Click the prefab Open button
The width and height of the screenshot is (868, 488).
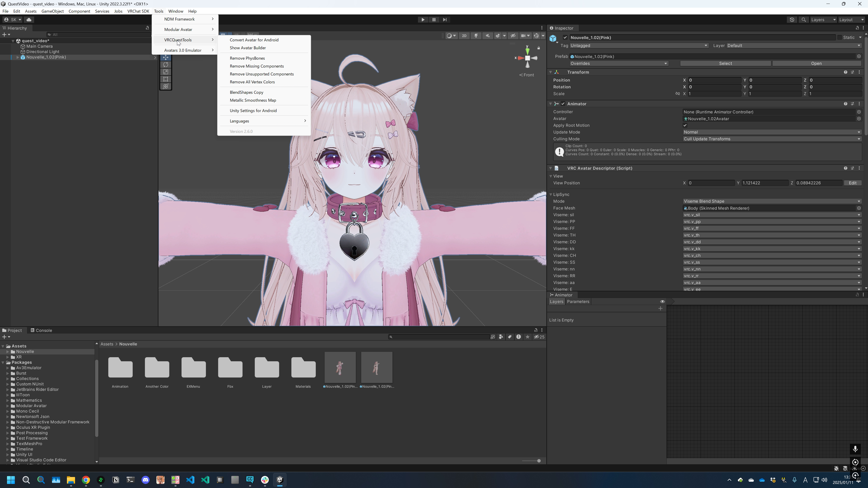coord(816,63)
